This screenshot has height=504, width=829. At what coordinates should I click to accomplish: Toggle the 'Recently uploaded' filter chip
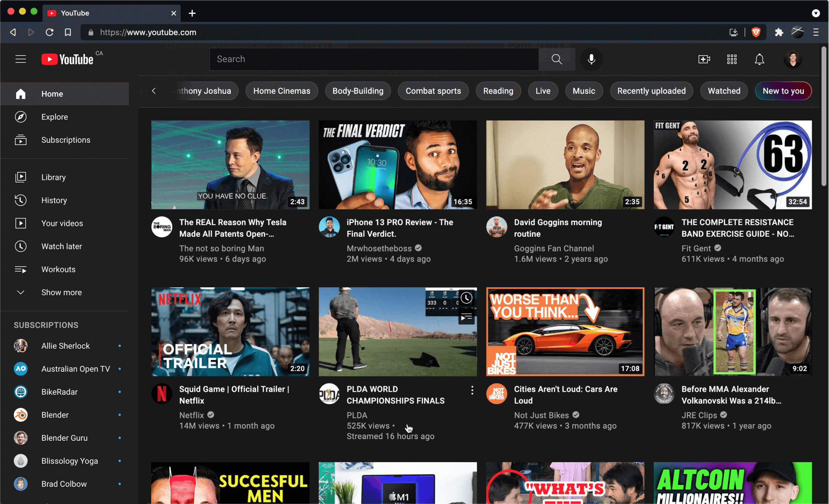point(651,91)
